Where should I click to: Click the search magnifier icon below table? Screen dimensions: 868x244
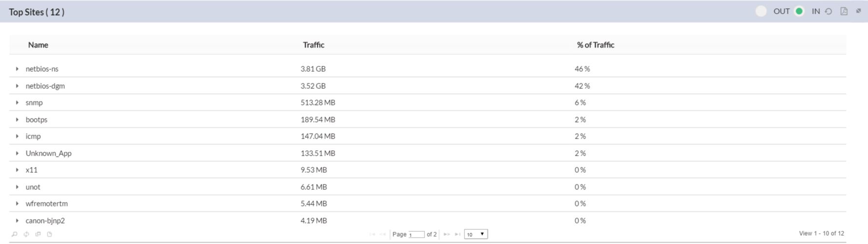[x=15, y=234]
